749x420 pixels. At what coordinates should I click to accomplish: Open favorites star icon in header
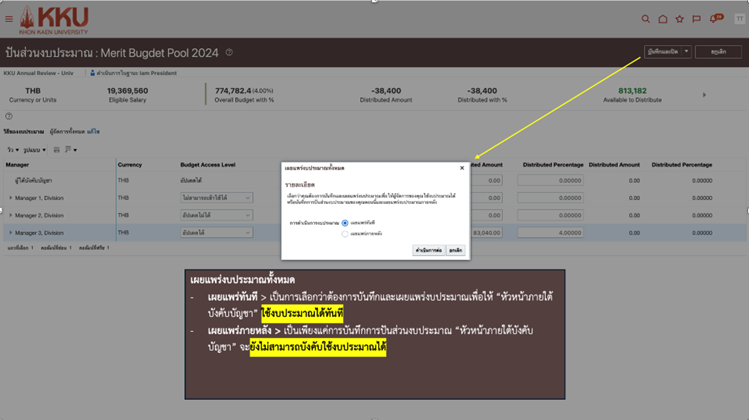click(x=679, y=18)
